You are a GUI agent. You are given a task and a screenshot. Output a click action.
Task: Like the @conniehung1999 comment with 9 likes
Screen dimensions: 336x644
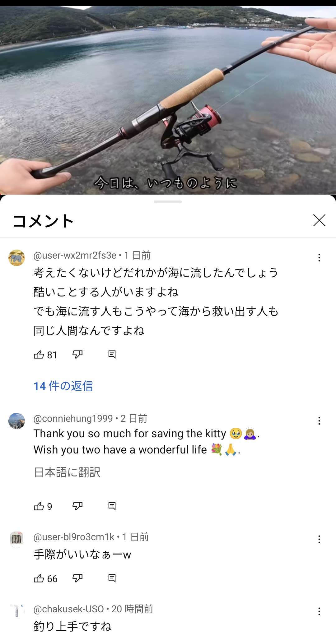[x=39, y=506]
